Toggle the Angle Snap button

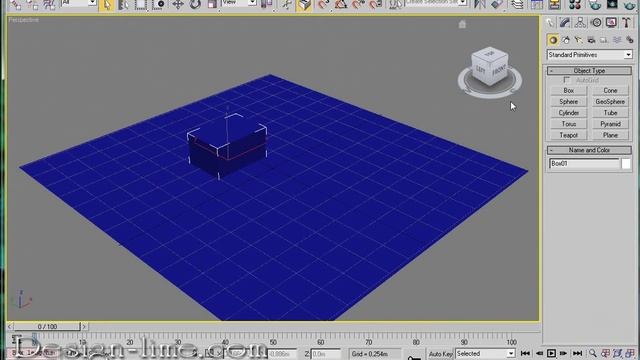(x=341, y=4)
